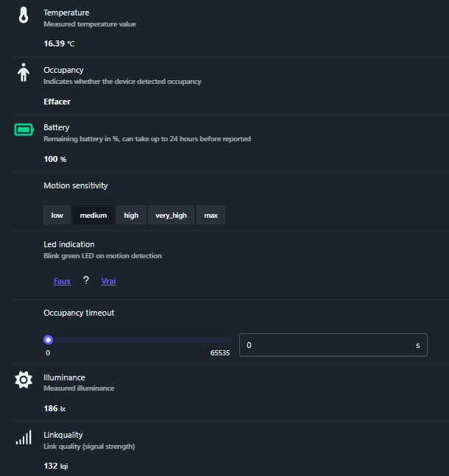
Task: Disable LED indication with Faux
Action: (63, 281)
